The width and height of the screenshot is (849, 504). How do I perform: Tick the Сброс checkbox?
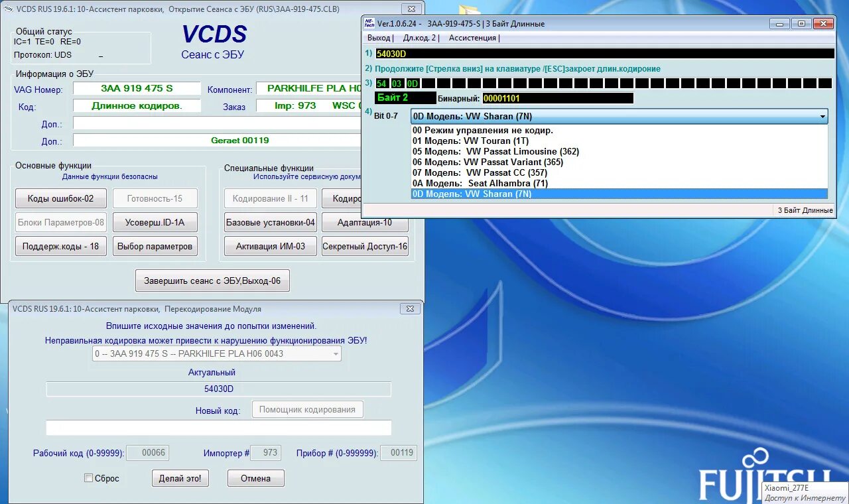click(x=88, y=478)
